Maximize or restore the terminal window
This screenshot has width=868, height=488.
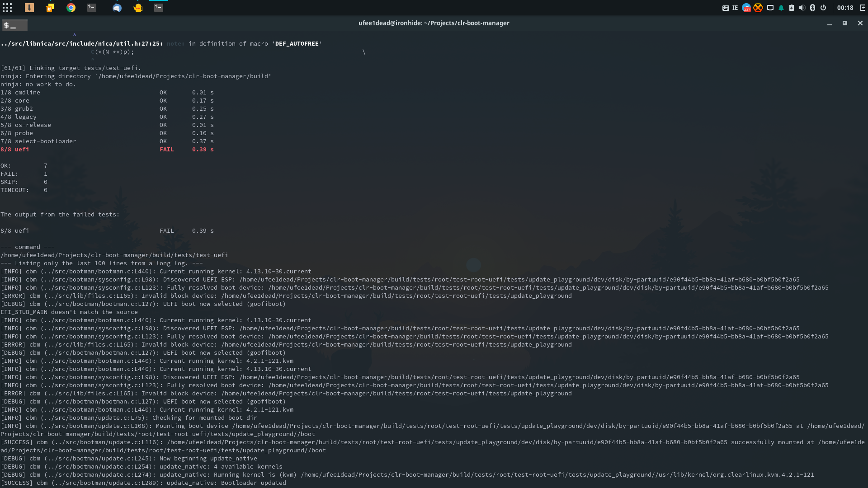coord(845,23)
